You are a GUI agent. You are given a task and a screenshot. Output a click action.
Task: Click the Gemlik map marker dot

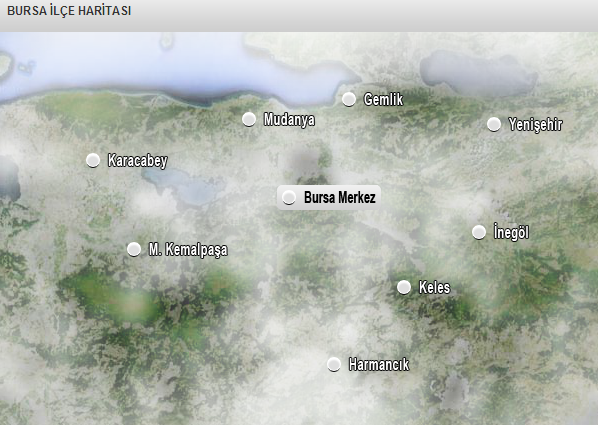tap(349, 99)
